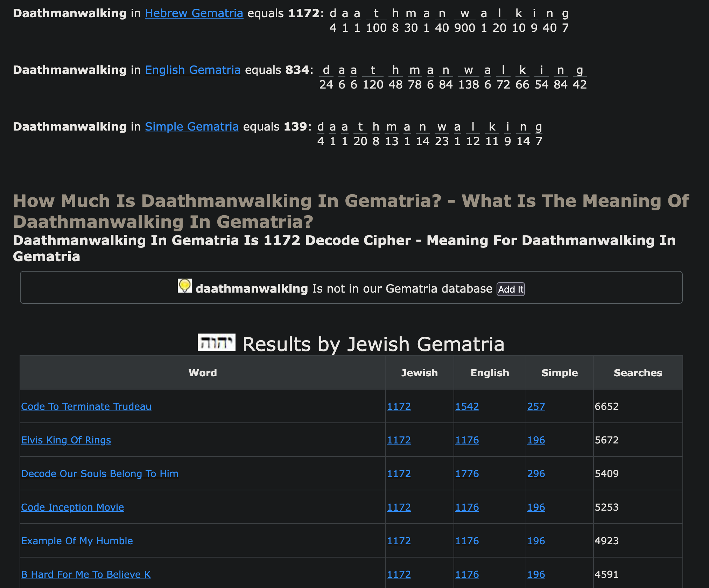
Task: Click English 1176 in Example Of My Humble row
Action: 467,541
